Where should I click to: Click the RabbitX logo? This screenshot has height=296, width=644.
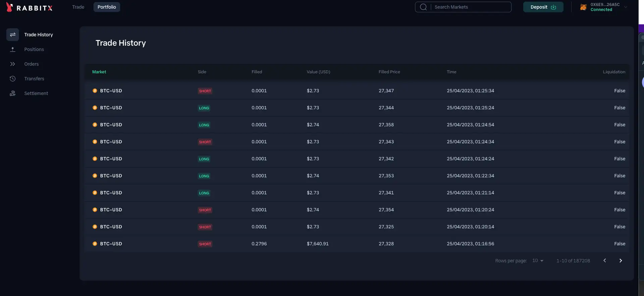pyautogui.click(x=30, y=7)
